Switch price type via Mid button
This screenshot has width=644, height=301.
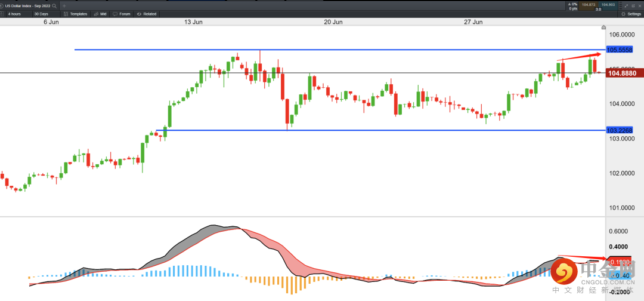(x=100, y=14)
